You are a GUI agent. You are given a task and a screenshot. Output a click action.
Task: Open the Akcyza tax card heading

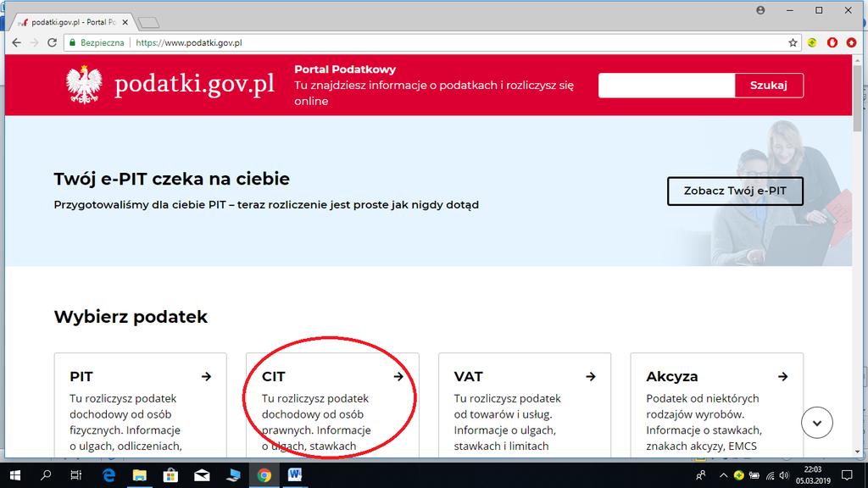point(672,376)
